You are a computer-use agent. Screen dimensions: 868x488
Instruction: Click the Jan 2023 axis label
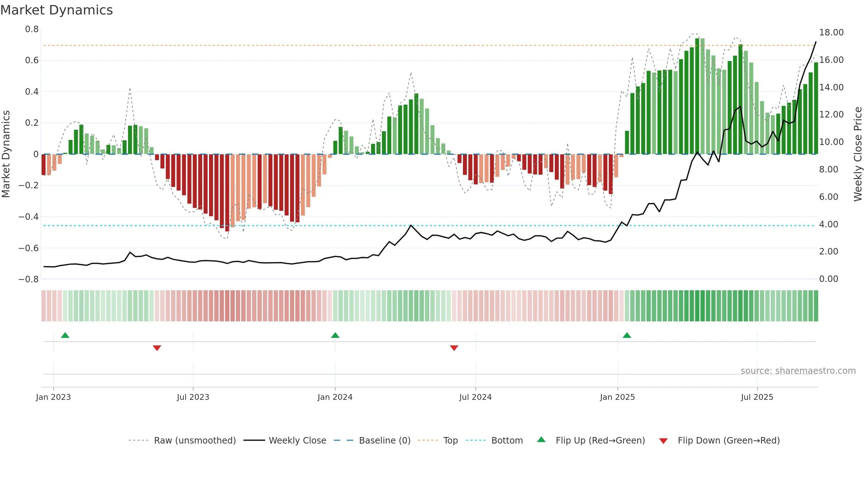tap(54, 397)
